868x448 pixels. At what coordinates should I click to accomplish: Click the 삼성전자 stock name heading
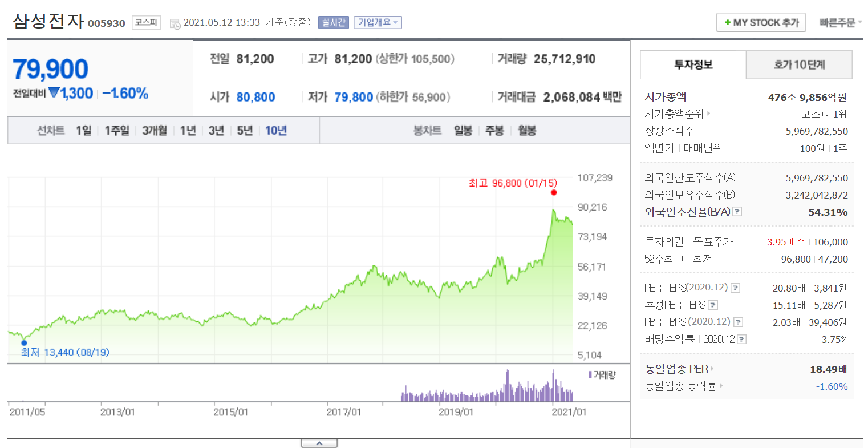point(48,21)
